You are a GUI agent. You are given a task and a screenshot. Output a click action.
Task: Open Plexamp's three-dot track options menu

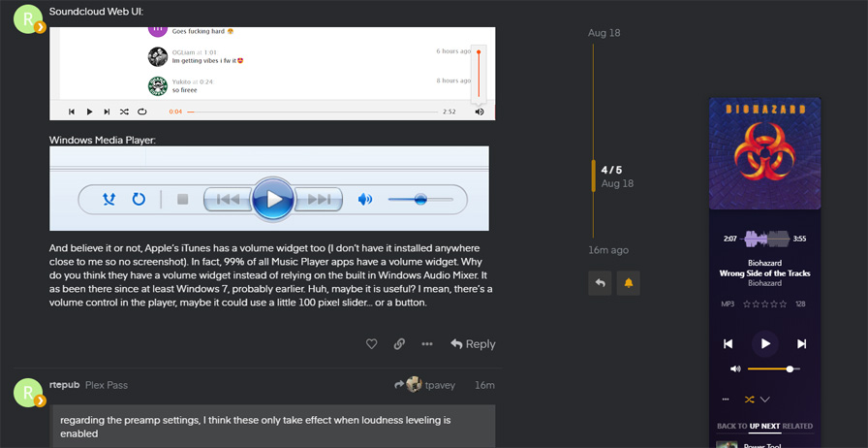[726, 400]
